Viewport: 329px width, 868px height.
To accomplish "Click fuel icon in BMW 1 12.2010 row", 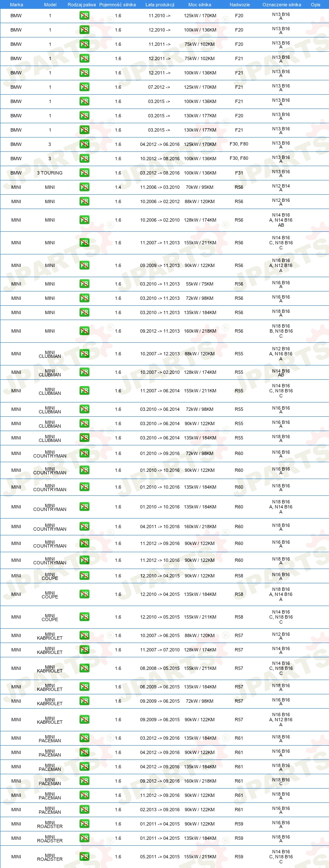I will tap(84, 30).
